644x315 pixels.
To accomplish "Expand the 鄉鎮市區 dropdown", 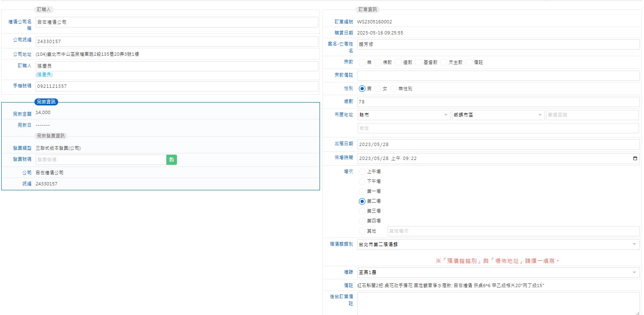I will pos(498,115).
